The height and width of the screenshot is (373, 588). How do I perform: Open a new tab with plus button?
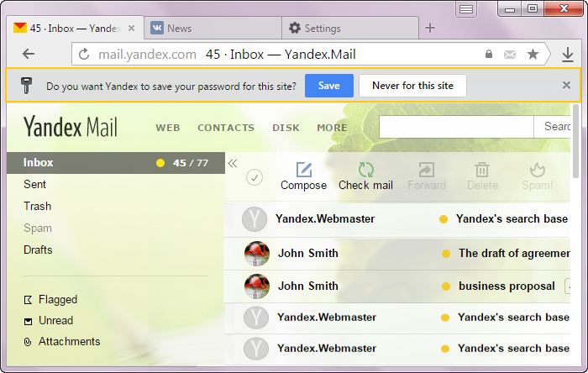[430, 28]
